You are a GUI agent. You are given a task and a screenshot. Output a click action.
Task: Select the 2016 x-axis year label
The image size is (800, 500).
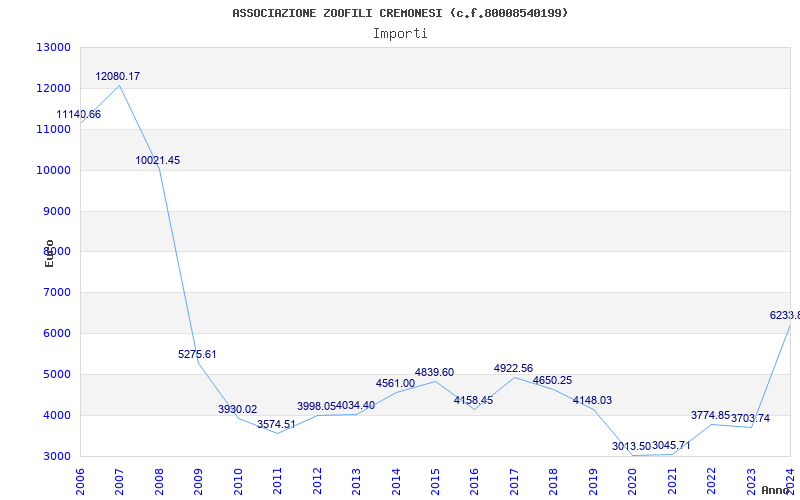click(x=474, y=482)
